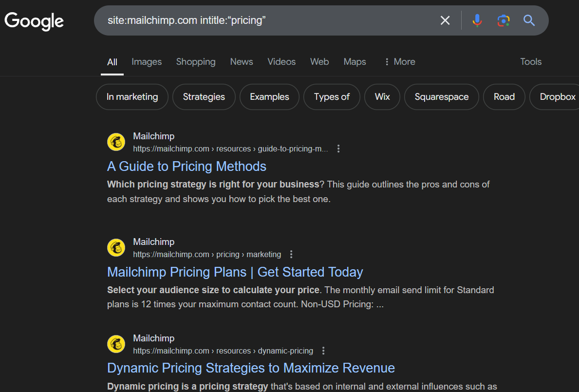The height and width of the screenshot is (392, 579).
Task: Select the Strategies filter chip
Action: (x=204, y=97)
